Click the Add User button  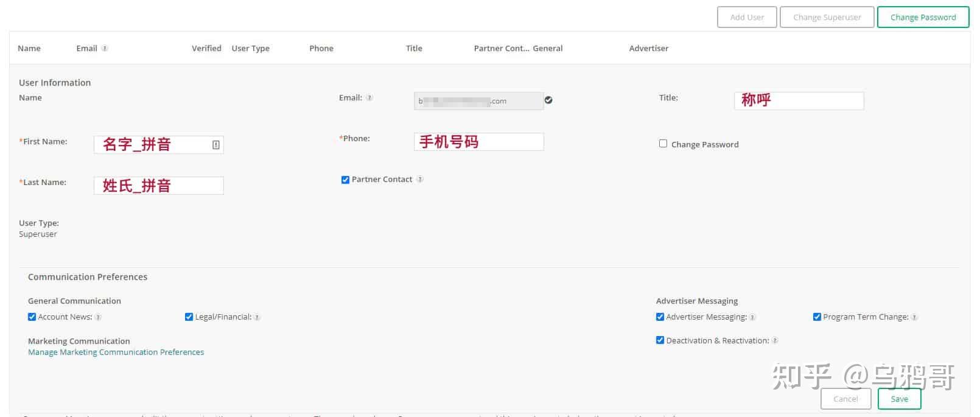747,17
